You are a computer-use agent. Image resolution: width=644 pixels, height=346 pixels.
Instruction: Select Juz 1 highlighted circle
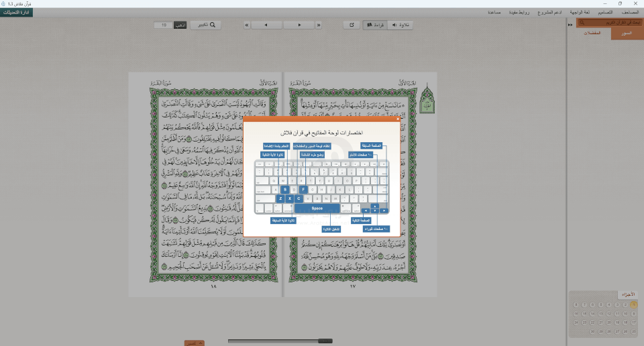pyautogui.click(x=634, y=304)
